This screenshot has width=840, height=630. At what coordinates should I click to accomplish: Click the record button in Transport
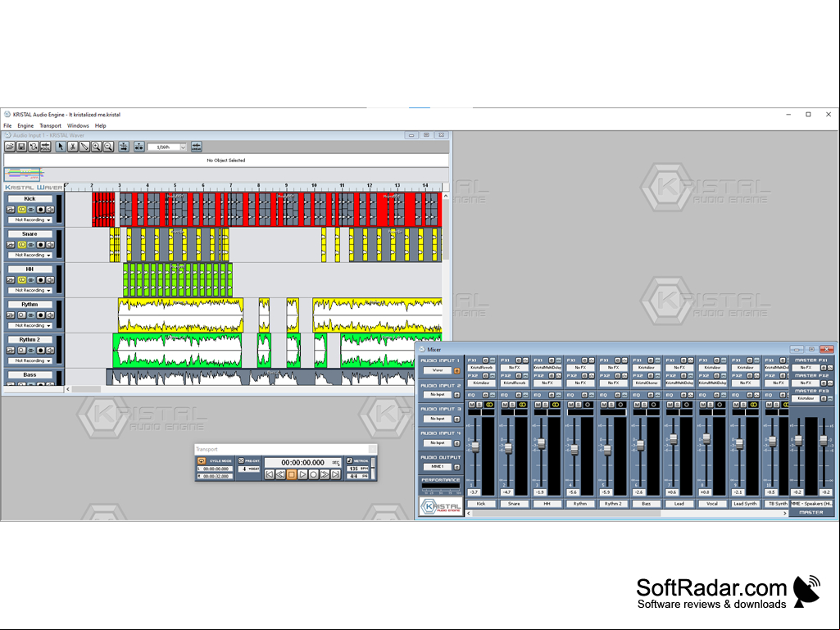313,474
